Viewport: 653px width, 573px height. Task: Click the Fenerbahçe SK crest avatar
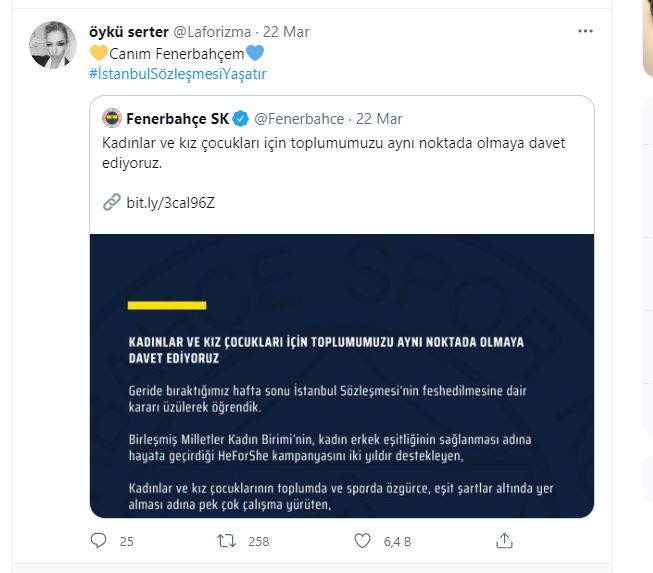pyautogui.click(x=112, y=118)
